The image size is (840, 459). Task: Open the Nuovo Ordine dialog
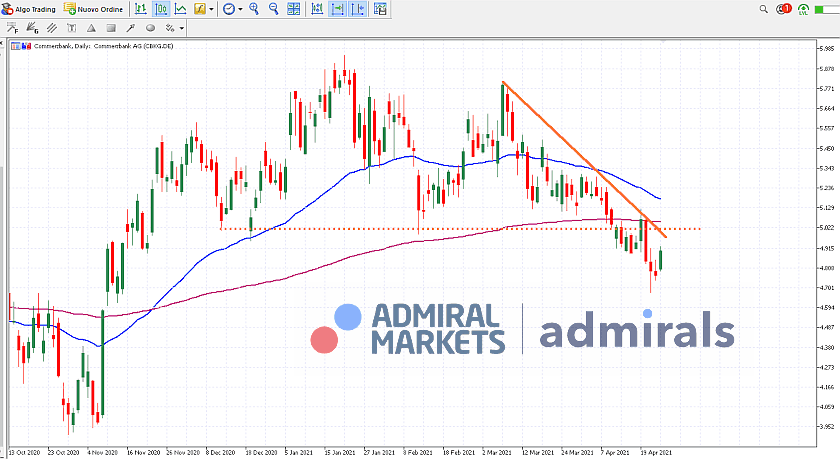93,9
